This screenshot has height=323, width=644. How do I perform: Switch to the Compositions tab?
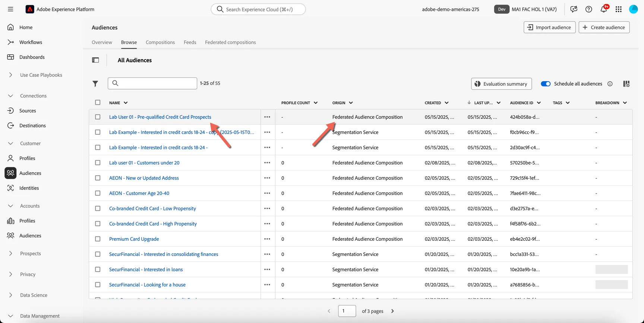pyautogui.click(x=160, y=42)
